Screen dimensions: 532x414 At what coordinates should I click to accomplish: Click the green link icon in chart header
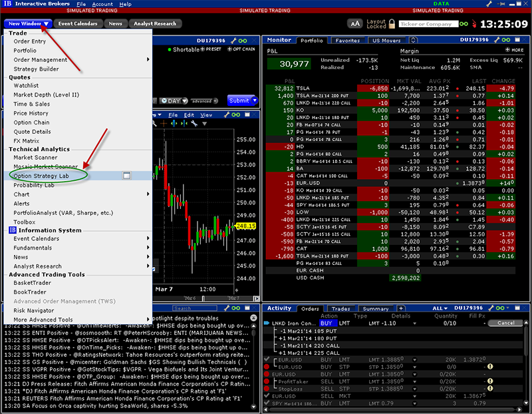[x=236, y=114]
